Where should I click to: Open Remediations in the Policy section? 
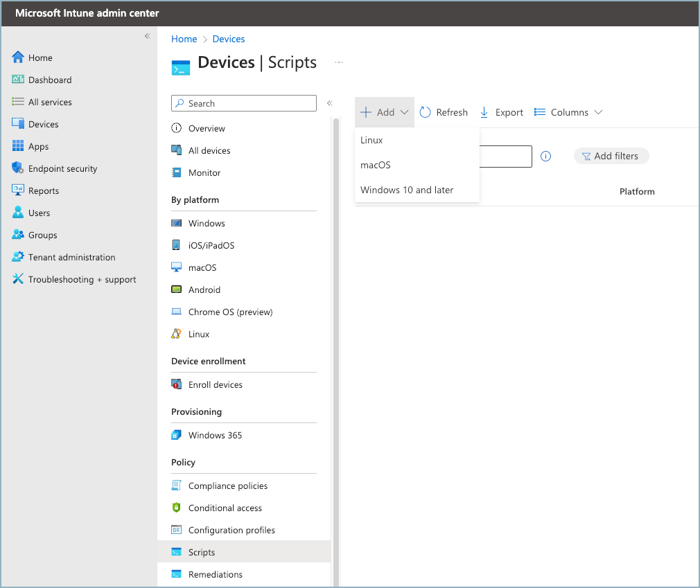[215, 574]
